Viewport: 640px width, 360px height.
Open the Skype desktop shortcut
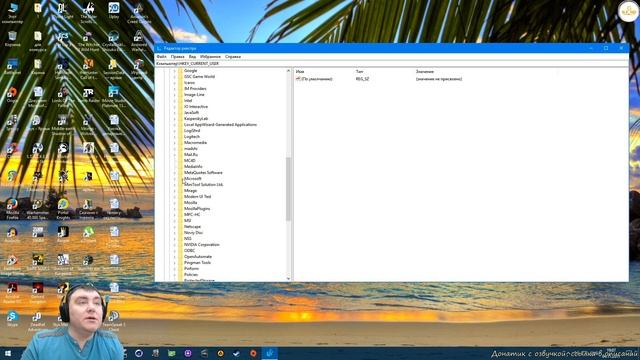pos(12,319)
